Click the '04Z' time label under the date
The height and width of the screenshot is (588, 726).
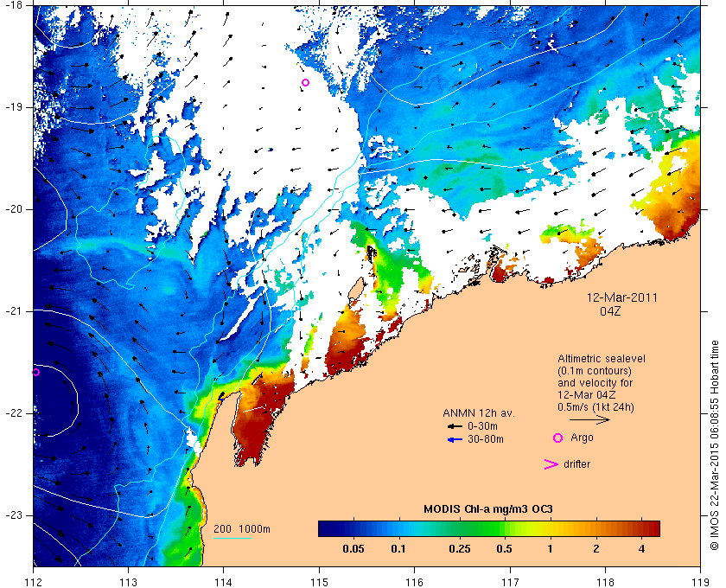click(x=610, y=311)
